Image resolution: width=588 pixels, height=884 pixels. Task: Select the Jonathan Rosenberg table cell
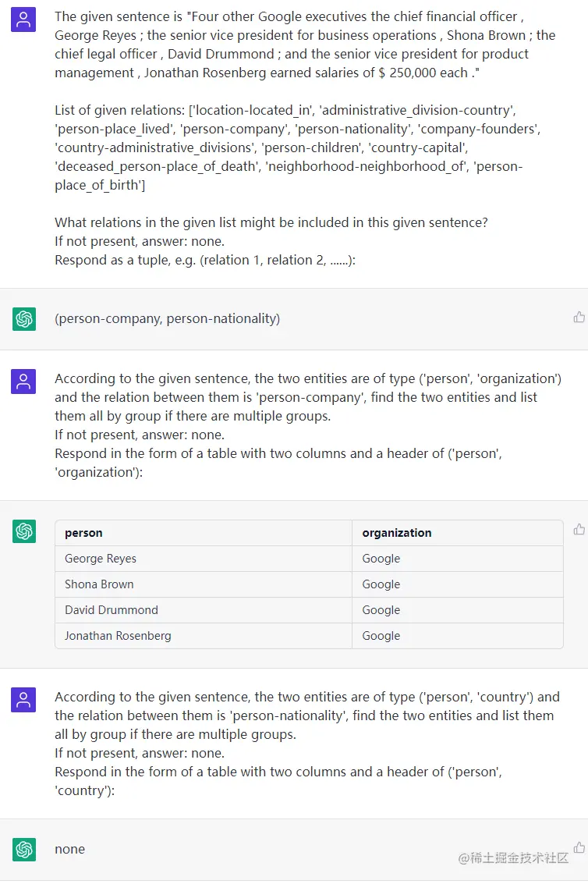pyautogui.click(x=118, y=636)
